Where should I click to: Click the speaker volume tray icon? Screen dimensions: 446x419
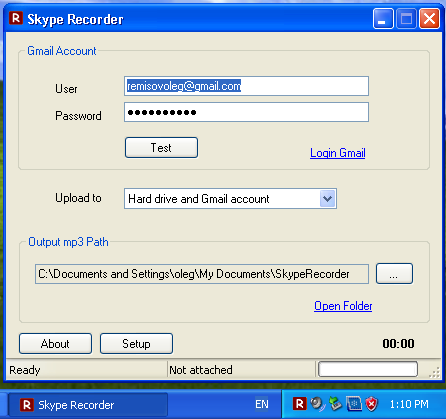click(317, 404)
